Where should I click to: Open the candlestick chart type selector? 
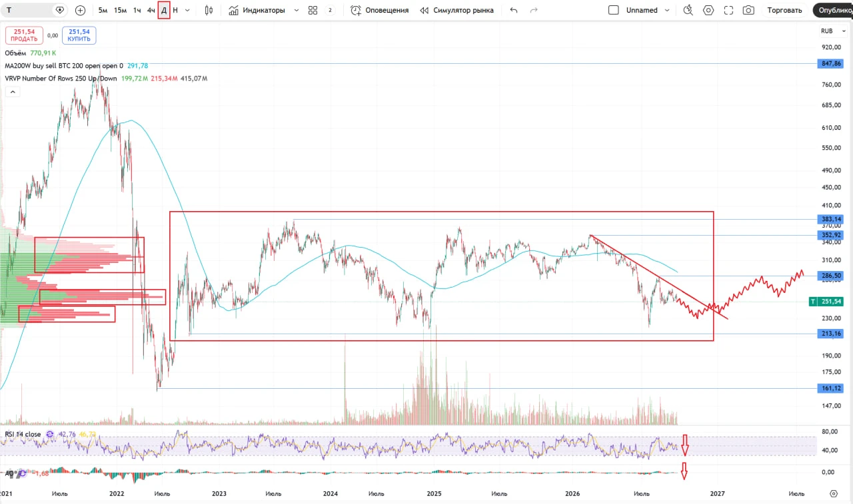[209, 10]
